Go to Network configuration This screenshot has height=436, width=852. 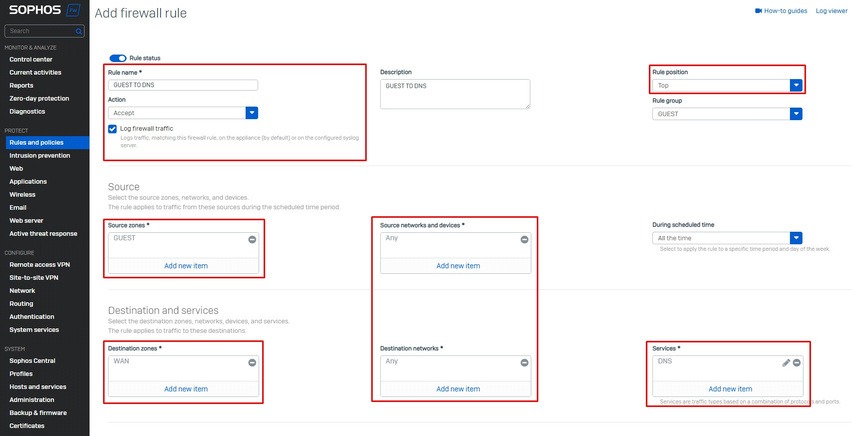[22, 291]
